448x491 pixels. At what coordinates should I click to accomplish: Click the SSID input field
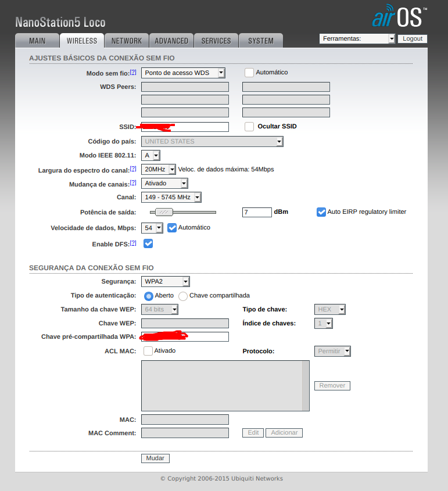185,127
